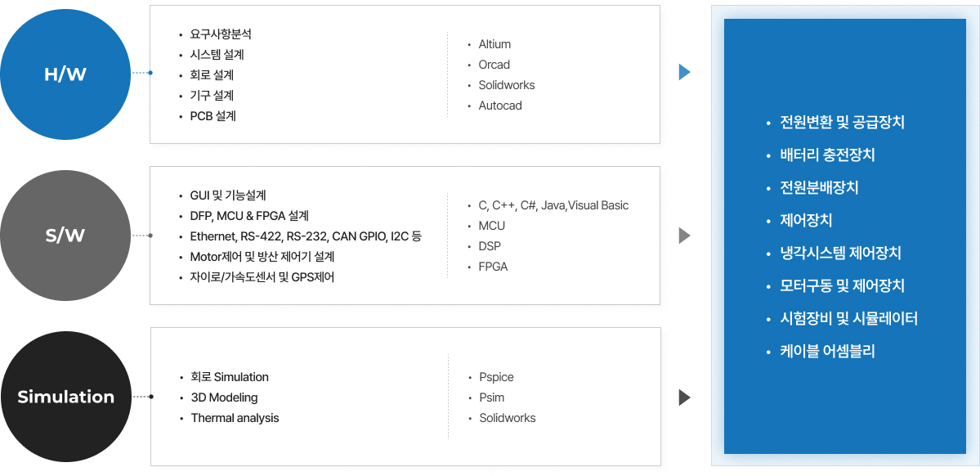
Task: Click 전원변환 및 공급장치 in blue panel
Action: (842, 122)
